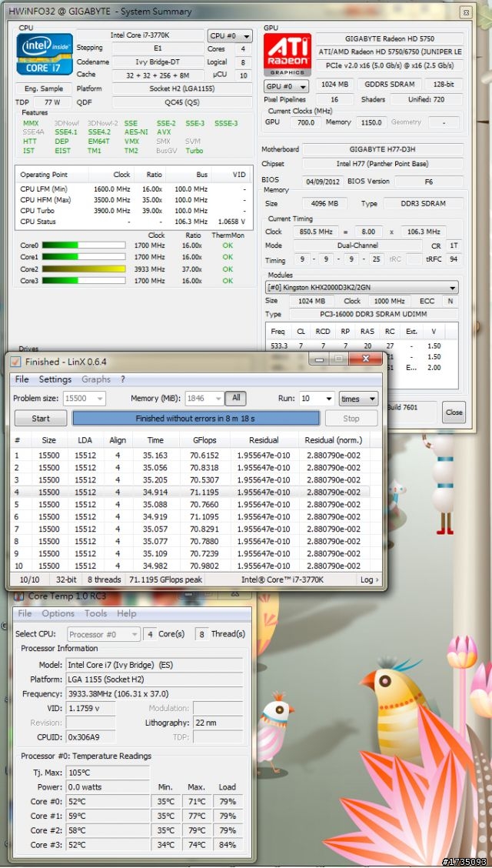Open the Help menu in Core Temp
The width and height of the screenshot is (492, 868).
pyautogui.click(x=126, y=613)
